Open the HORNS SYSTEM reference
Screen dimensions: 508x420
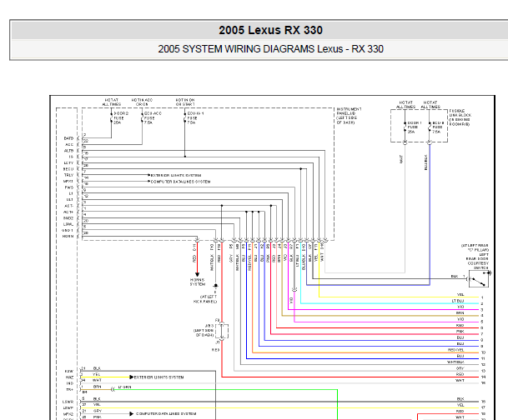click(x=198, y=282)
